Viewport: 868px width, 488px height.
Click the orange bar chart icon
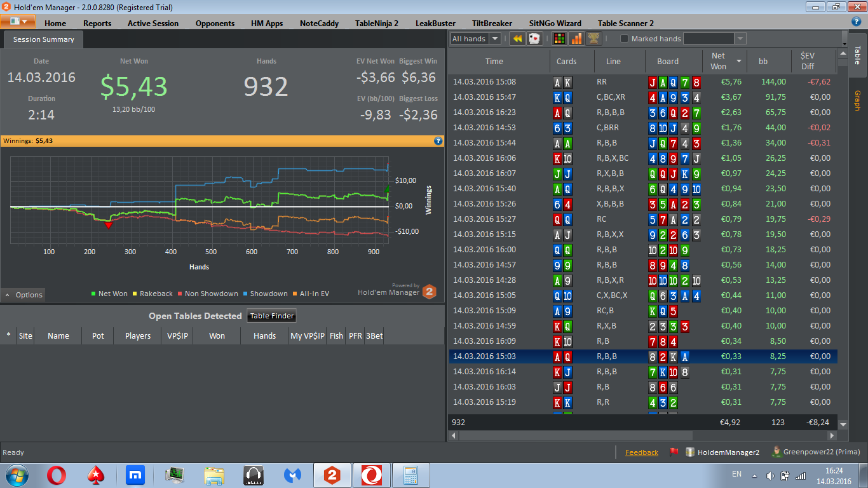click(x=576, y=39)
